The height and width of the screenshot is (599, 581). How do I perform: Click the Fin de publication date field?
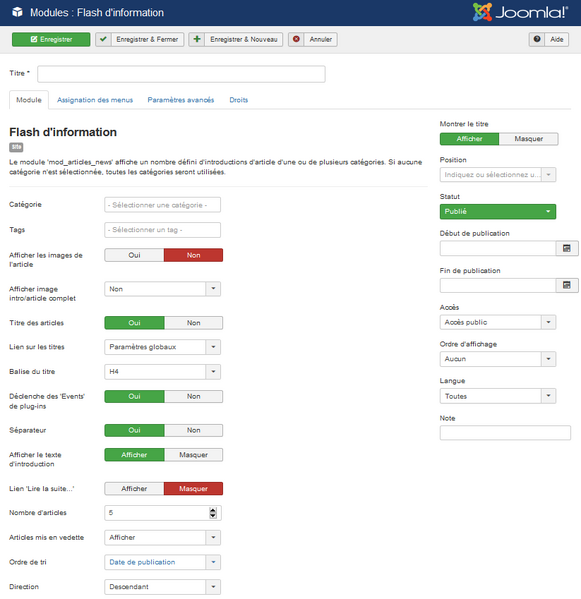[498, 285]
